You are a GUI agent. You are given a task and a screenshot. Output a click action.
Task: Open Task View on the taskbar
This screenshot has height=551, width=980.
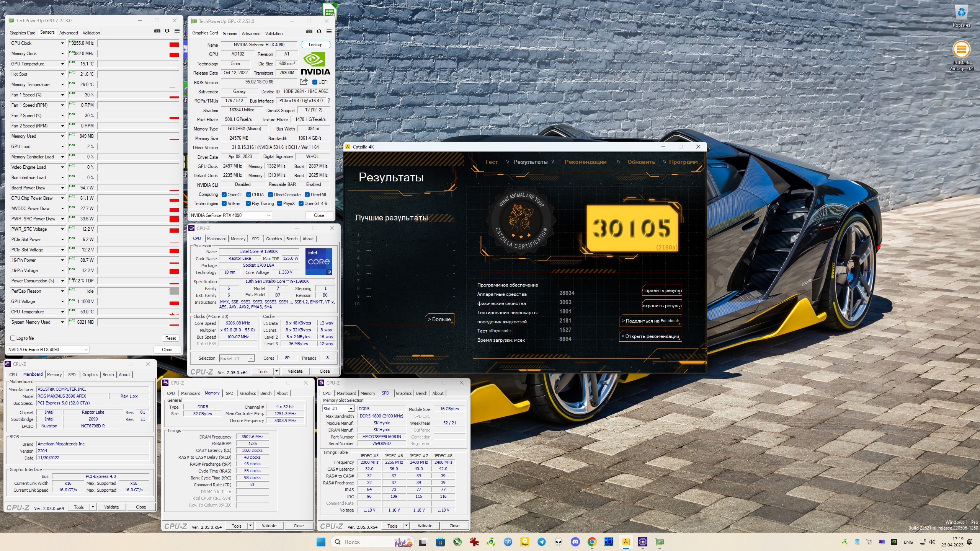click(x=423, y=542)
